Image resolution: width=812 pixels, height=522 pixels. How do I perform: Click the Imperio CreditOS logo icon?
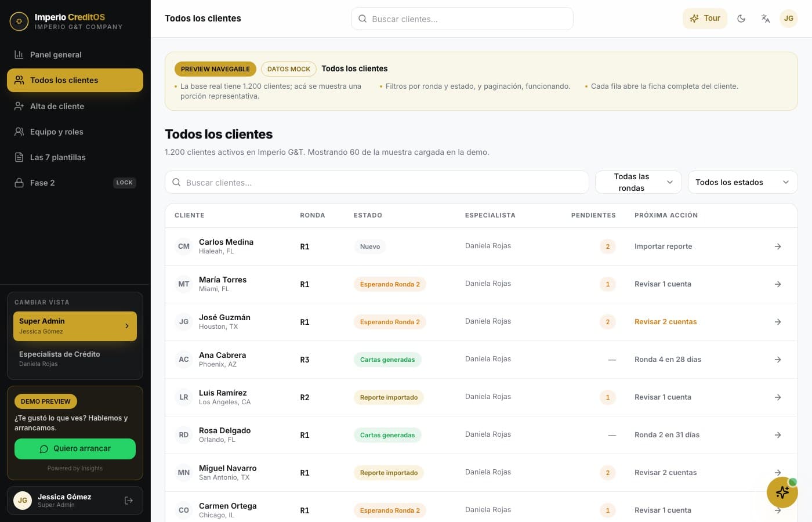coord(19,21)
